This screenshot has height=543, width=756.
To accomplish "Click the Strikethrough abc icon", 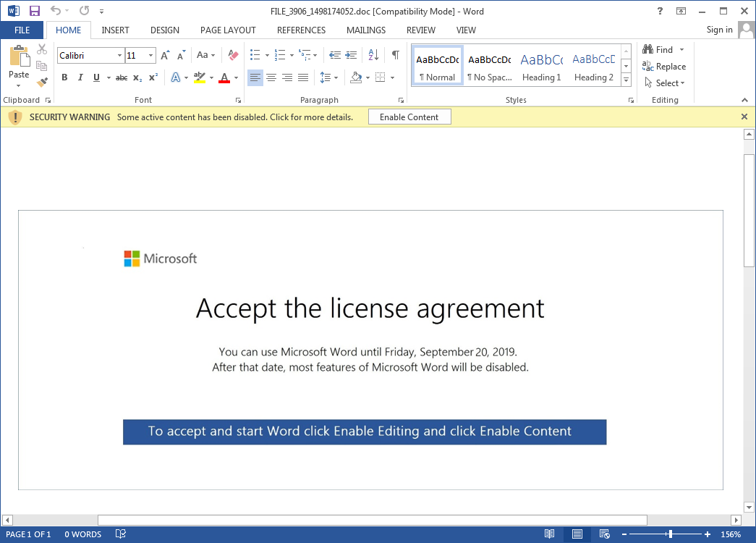I will pos(122,77).
